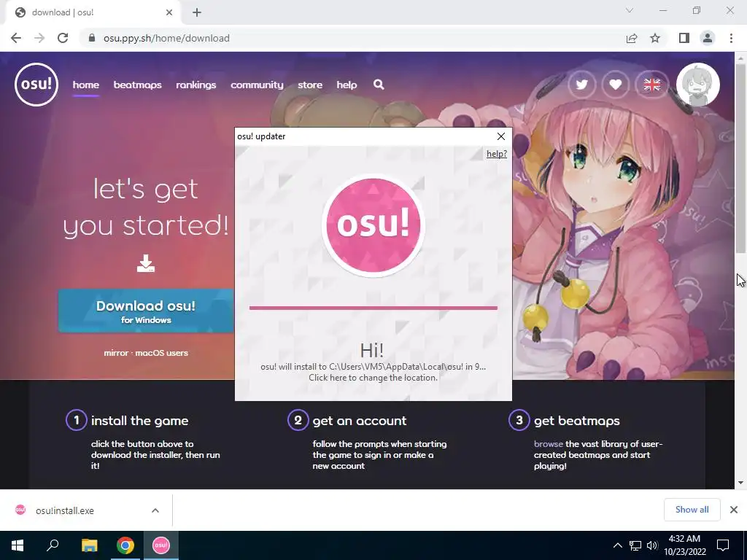Open osu! Twitter icon link
The image size is (747, 560).
pyautogui.click(x=581, y=85)
